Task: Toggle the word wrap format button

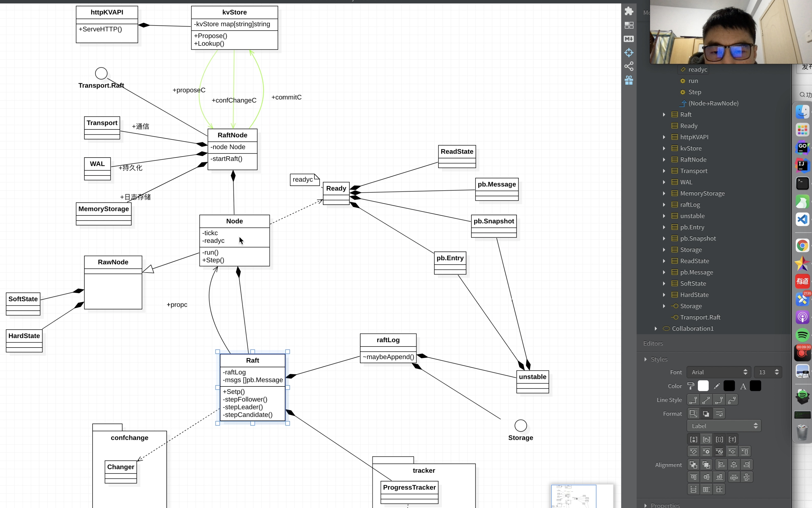Action: (719, 414)
